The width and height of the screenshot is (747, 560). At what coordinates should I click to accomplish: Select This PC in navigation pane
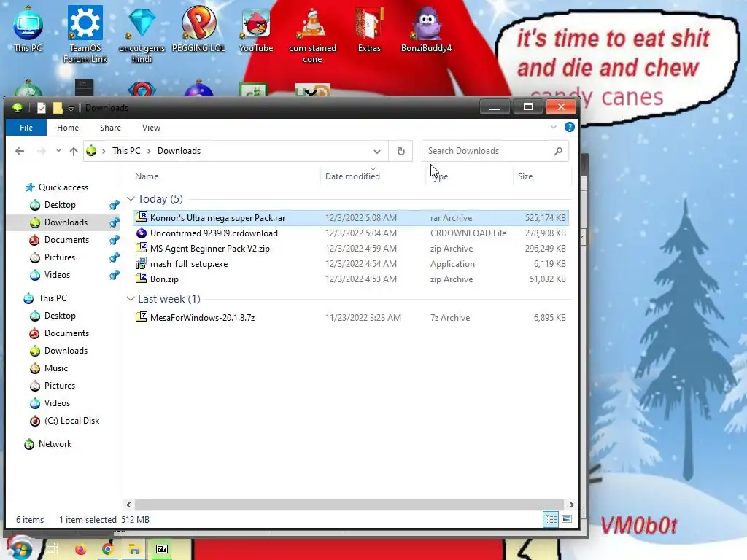click(x=53, y=298)
